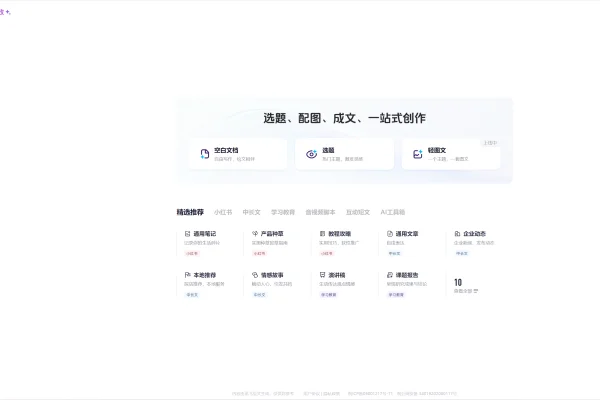This screenshot has height=400, width=600.
Task: Click the 产品种草 template icon
Action: [x=255, y=233]
